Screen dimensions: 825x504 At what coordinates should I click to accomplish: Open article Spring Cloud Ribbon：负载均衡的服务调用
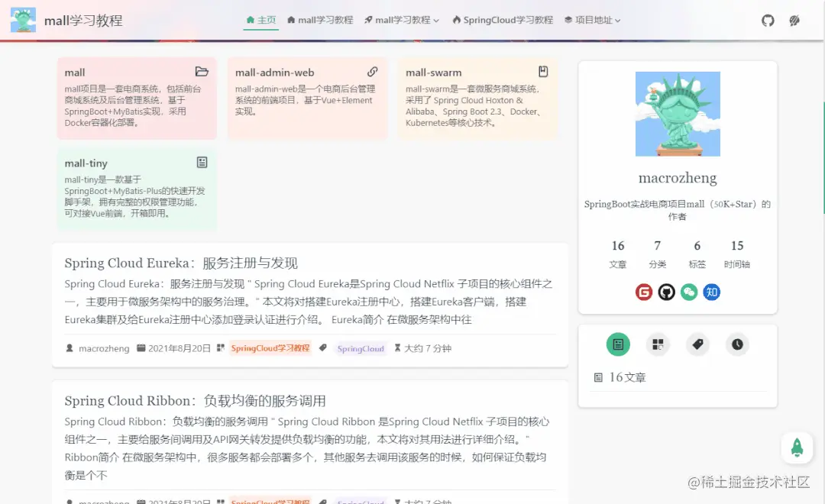click(x=196, y=400)
